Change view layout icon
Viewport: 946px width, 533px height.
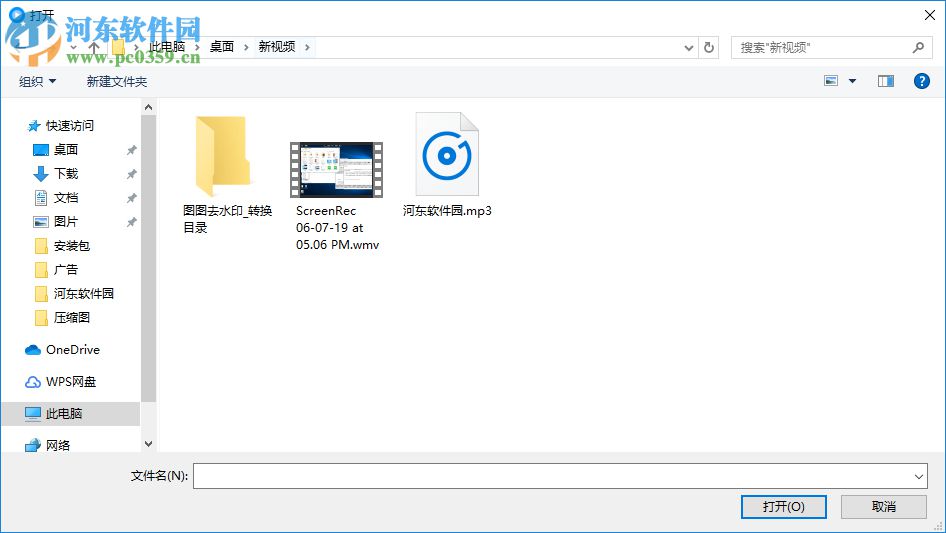tap(831, 81)
